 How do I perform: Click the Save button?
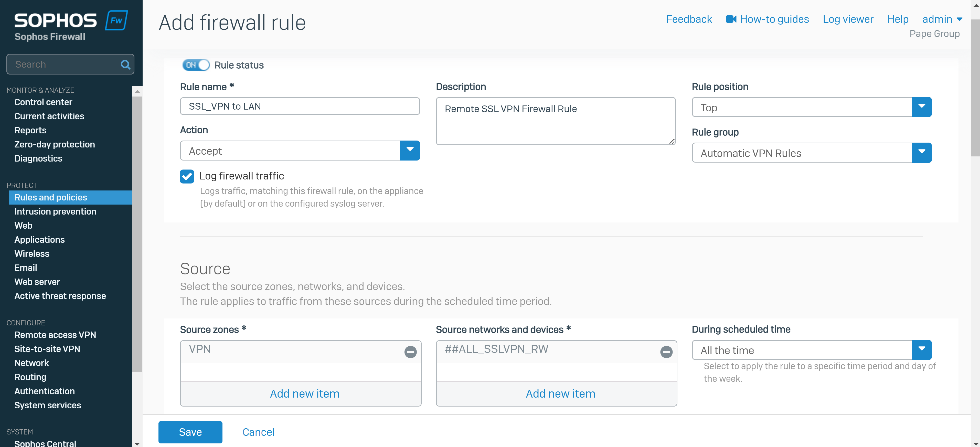pyautogui.click(x=190, y=432)
